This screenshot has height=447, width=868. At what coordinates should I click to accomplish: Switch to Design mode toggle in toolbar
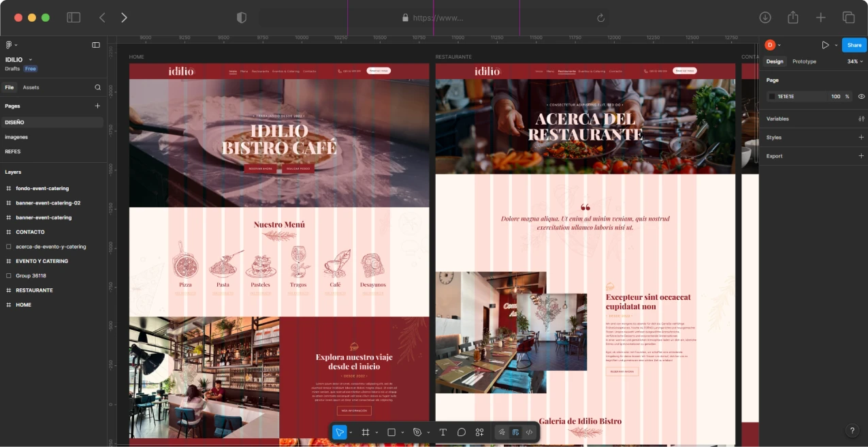click(515, 432)
